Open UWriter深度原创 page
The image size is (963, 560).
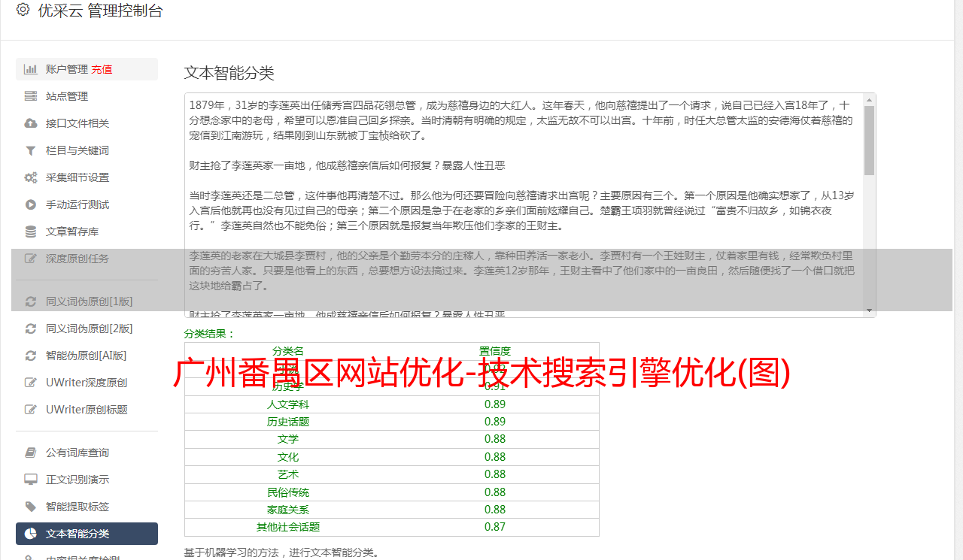point(87,383)
